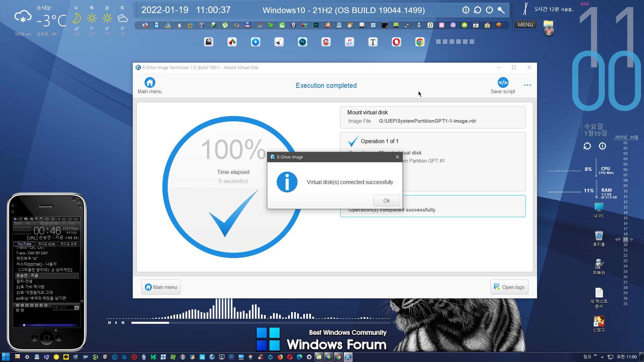This screenshot has height=362, width=644.
Task: Open 찌빠귀 desktop icon
Action: (x=599, y=267)
